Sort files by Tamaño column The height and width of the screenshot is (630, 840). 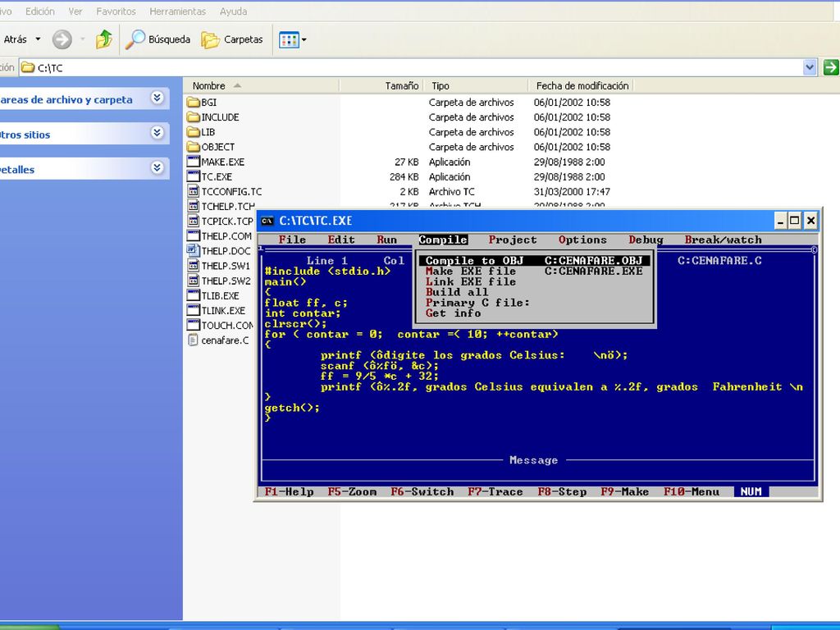(381, 85)
